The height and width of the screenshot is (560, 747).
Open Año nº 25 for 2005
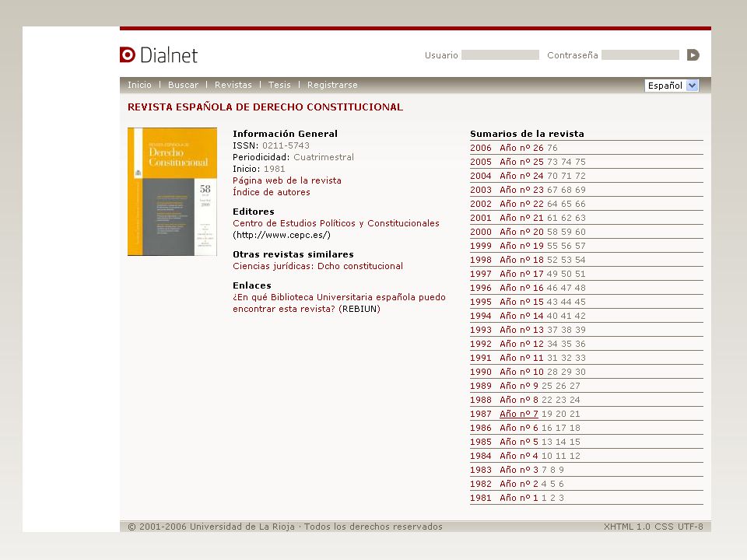(x=521, y=162)
